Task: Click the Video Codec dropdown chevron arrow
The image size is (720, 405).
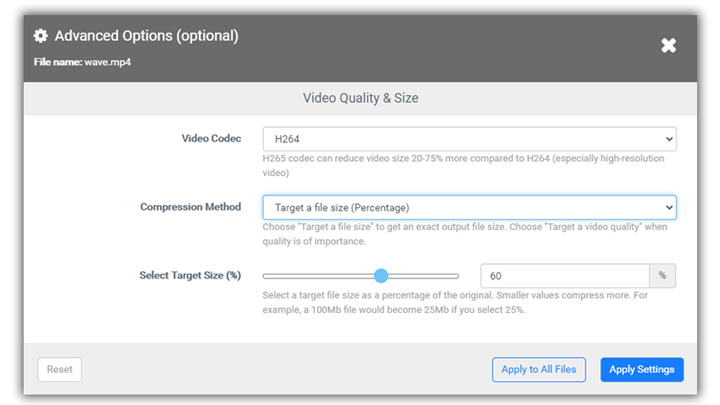Action: click(668, 138)
